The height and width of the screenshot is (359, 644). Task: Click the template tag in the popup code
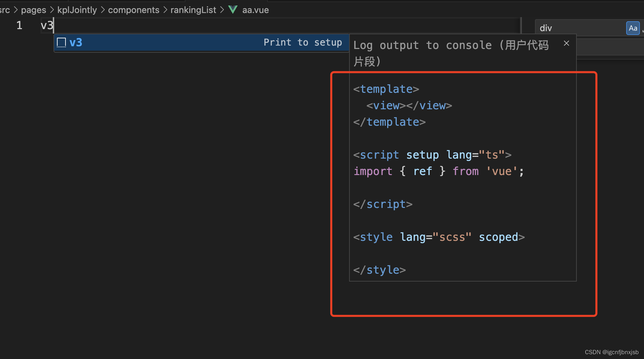coord(385,89)
